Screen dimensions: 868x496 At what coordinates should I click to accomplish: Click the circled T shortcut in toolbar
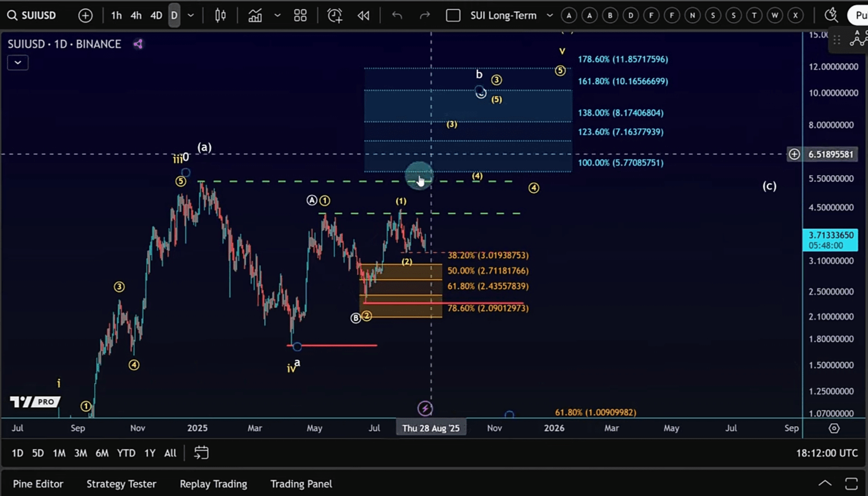[754, 16]
